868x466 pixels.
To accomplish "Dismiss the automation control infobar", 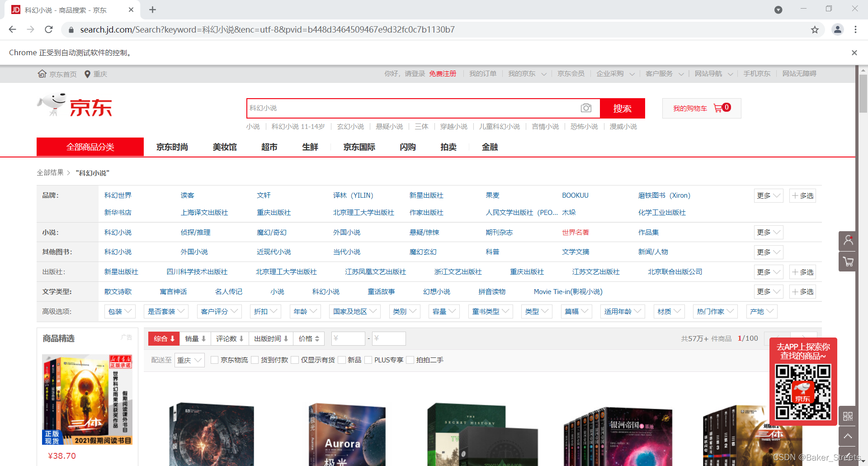I will pos(854,52).
